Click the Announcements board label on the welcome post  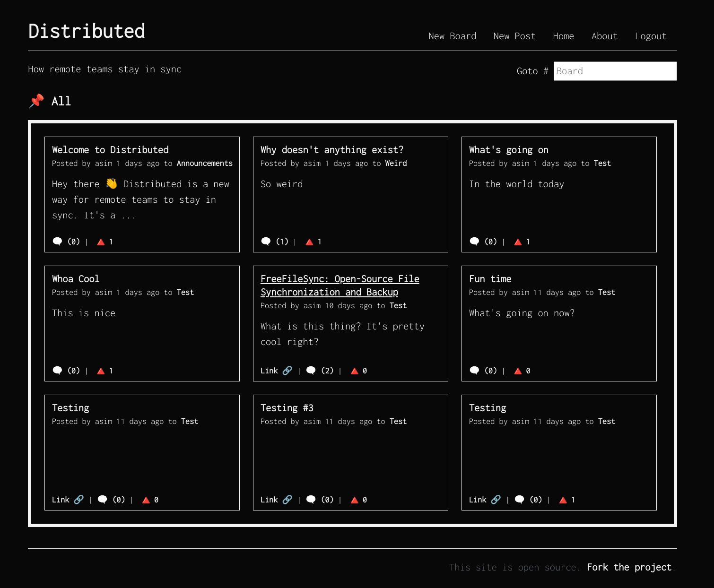[x=204, y=163]
